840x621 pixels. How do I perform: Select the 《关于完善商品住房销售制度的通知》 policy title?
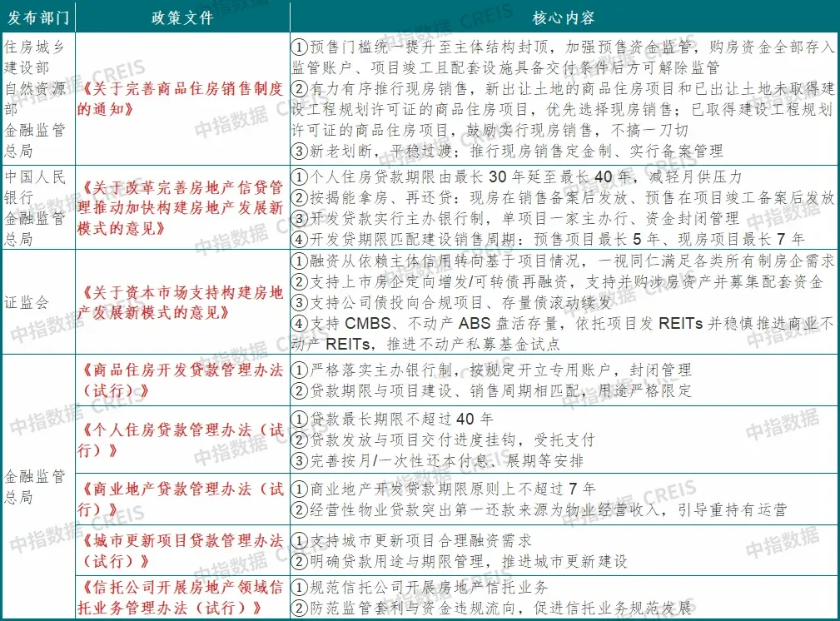pyautogui.click(x=180, y=99)
